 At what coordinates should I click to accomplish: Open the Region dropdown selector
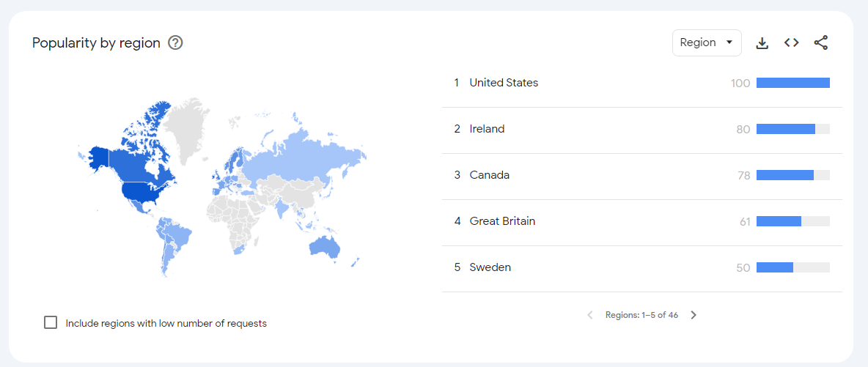click(x=707, y=42)
